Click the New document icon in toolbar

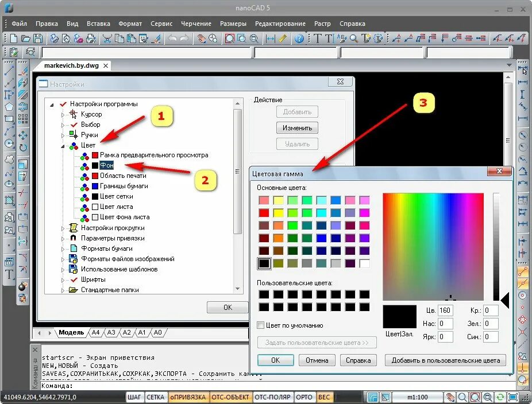pos(14,38)
